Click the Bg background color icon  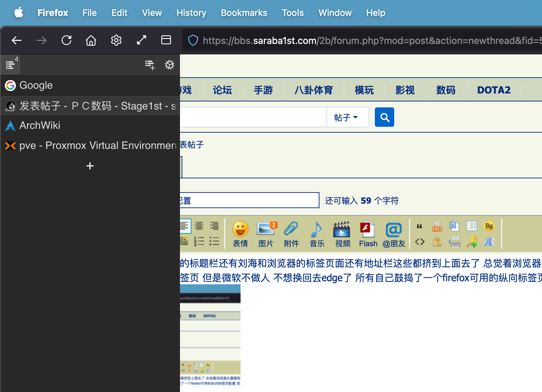tap(489, 226)
